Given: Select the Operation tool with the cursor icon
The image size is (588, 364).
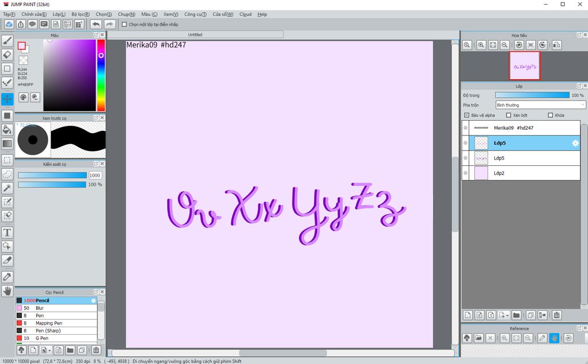Looking at the screenshot, I should [7, 246].
